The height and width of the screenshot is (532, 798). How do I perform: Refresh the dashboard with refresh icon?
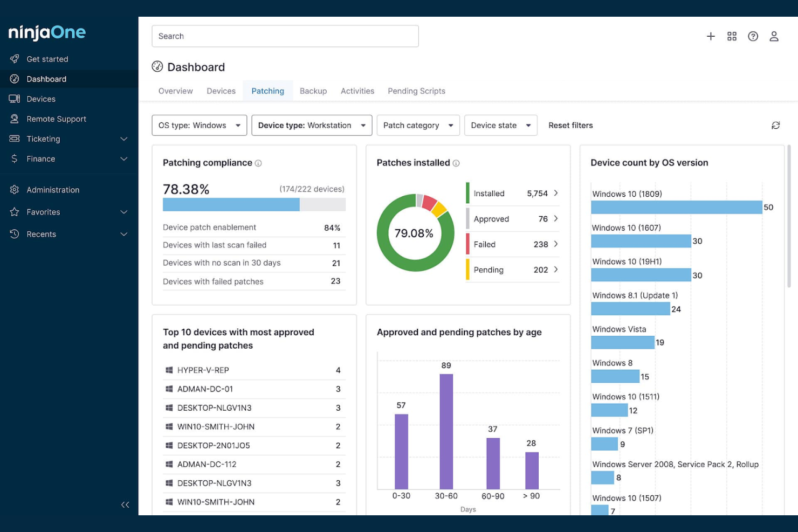pyautogui.click(x=775, y=126)
